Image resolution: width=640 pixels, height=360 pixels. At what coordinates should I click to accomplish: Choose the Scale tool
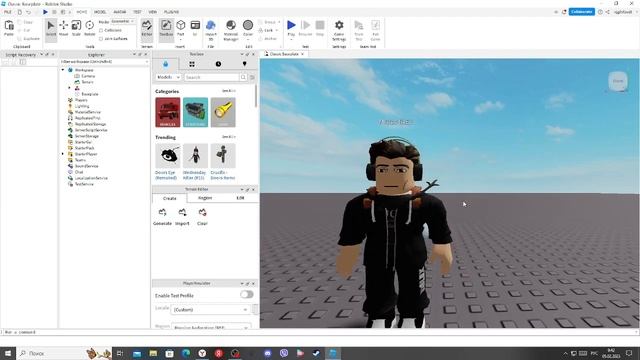click(x=76, y=29)
